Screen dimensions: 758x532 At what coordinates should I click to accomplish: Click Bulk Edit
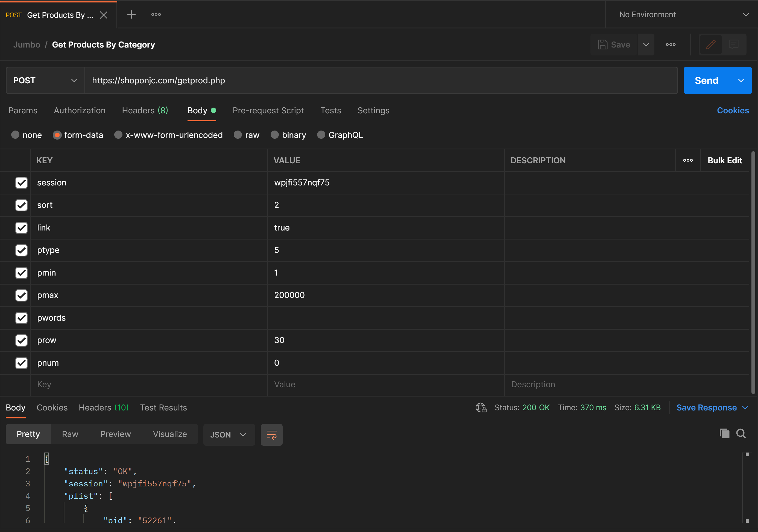click(x=725, y=160)
